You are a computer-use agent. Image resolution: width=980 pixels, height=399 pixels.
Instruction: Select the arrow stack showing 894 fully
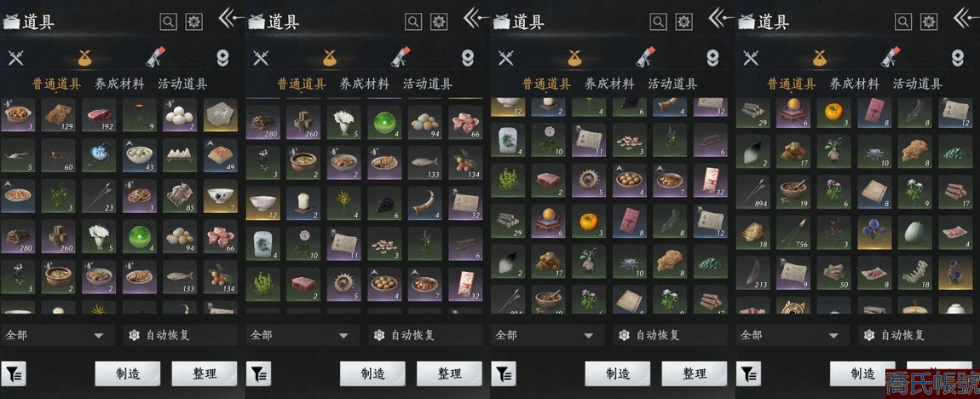[x=752, y=191]
